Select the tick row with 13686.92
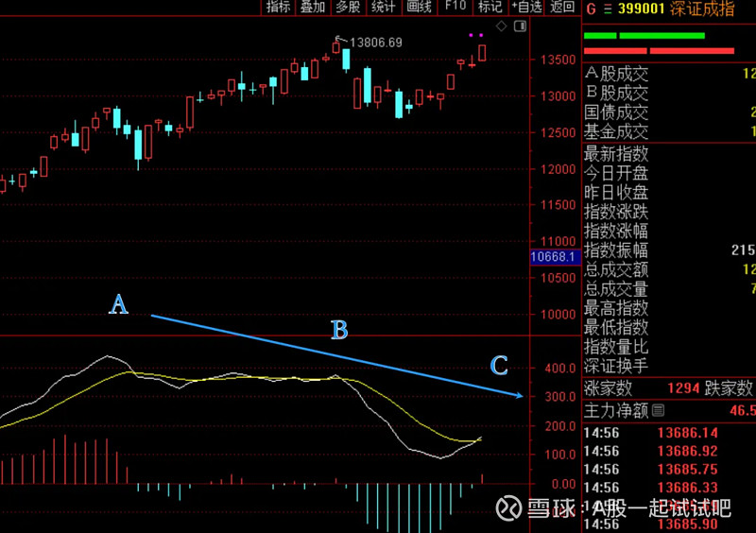 click(669, 451)
